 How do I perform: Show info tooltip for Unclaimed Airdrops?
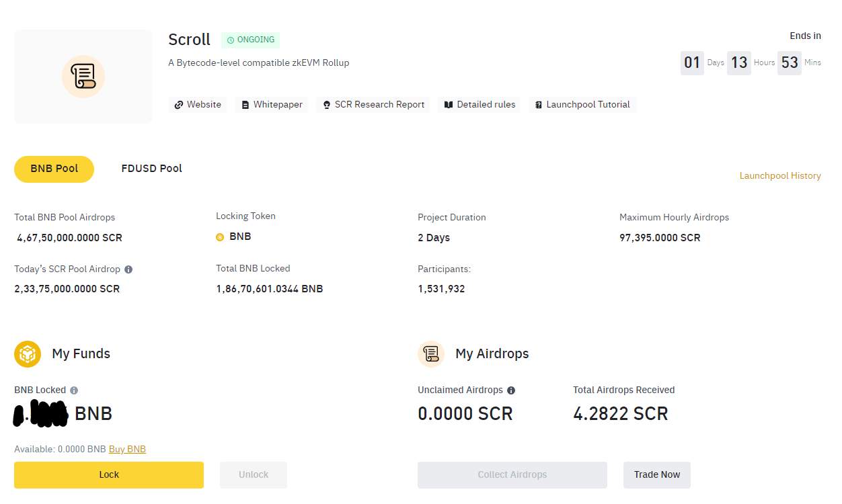(511, 390)
